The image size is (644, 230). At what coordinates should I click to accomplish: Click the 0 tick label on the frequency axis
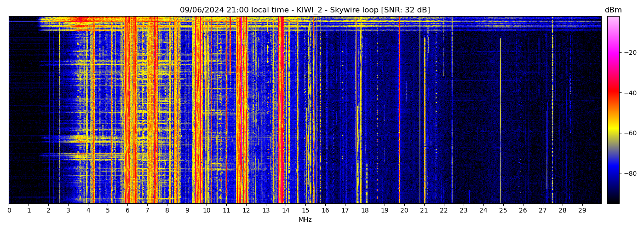click(9, 211)
